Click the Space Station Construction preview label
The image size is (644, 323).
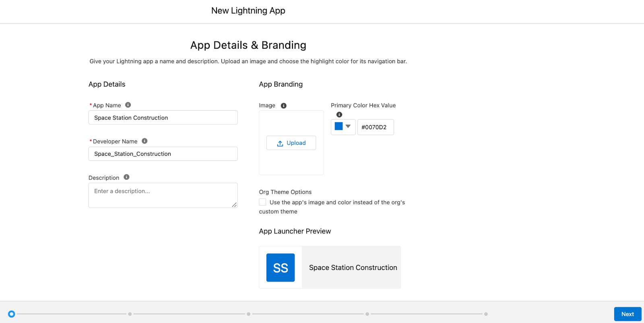click(x=353, y=267)
